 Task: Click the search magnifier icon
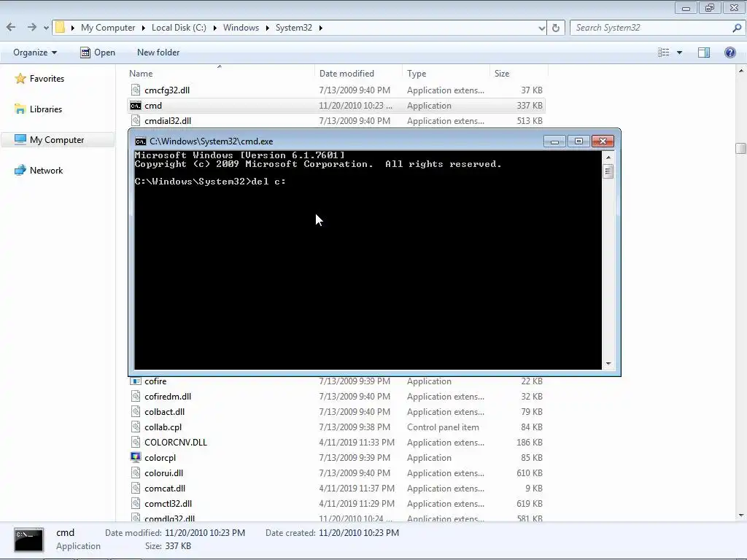737,28
